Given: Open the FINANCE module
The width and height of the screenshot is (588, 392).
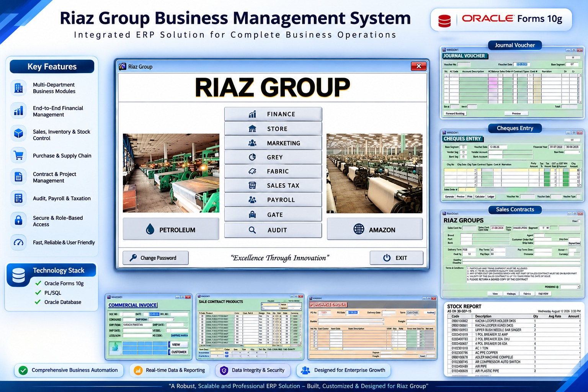Looking at the screenshot, I should click(273, 114).
